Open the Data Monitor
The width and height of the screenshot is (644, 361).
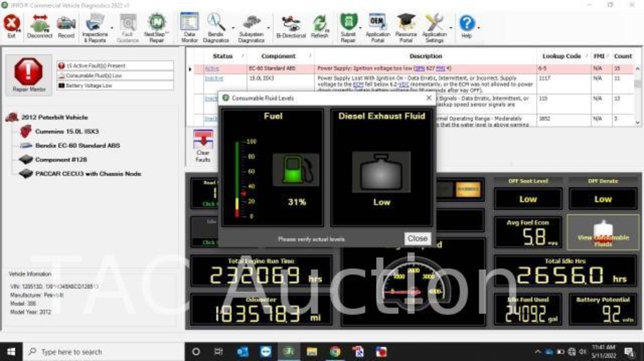190,28
